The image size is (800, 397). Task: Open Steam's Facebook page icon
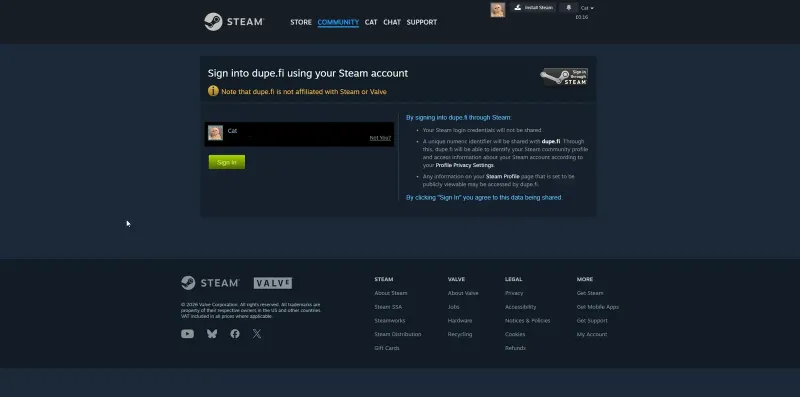[x=235, y=334]
